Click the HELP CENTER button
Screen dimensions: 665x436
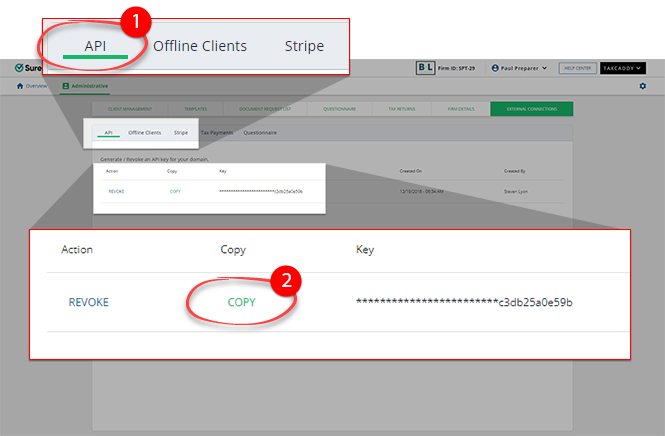[577, 68]
